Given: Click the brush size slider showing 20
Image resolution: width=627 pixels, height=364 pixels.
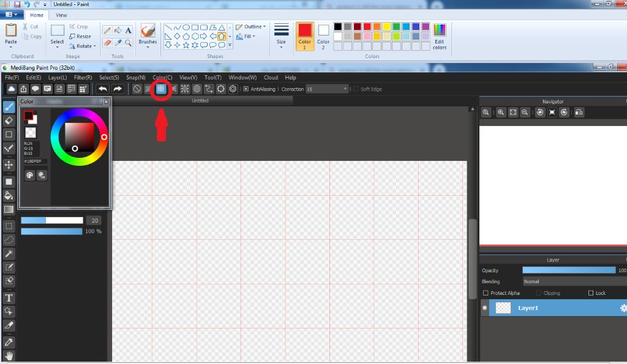Looking at the screenshot, I should [x=52, y=220].
